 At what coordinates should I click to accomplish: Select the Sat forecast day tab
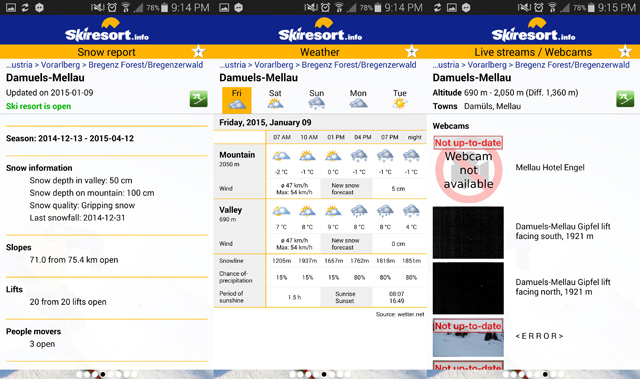[x=275, y=100]
